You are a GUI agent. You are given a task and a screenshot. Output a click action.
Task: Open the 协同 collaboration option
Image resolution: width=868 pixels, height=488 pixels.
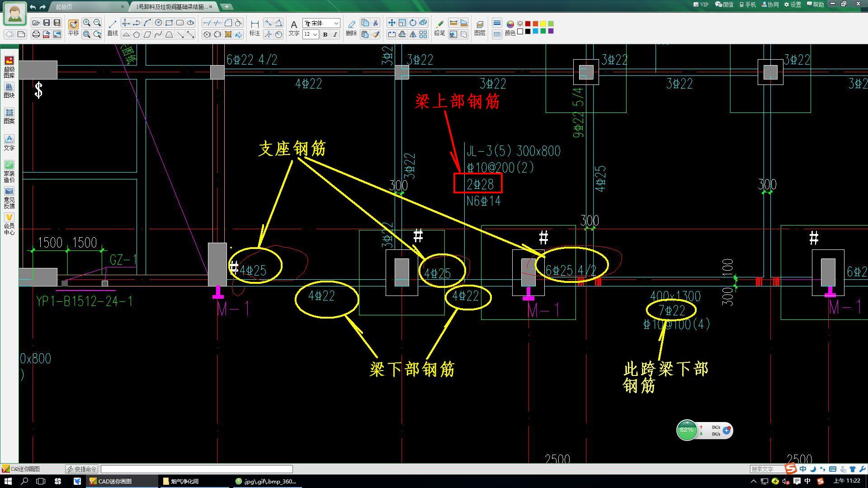click(770, 5)
